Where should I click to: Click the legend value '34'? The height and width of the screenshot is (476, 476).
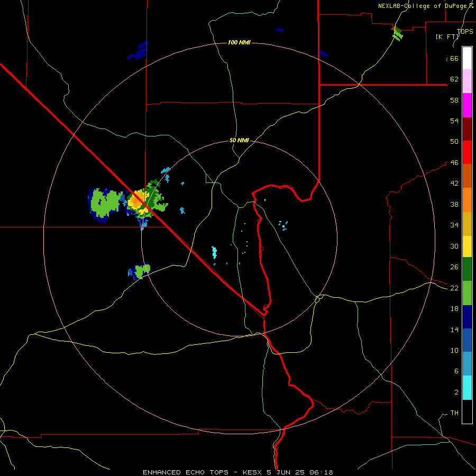[454, 225]
